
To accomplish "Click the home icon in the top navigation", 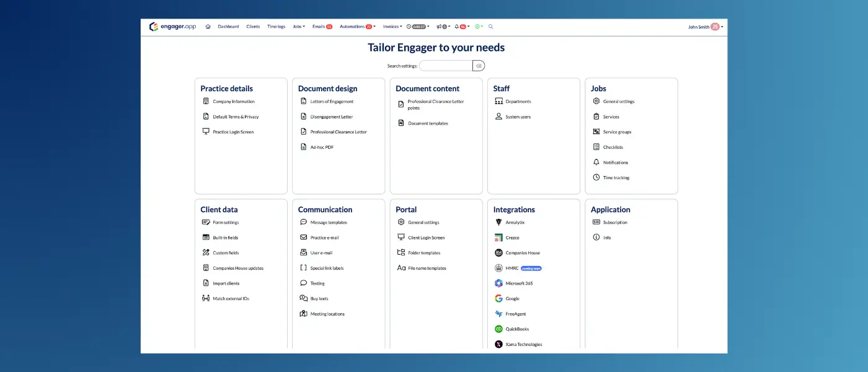I will (208, 27).
